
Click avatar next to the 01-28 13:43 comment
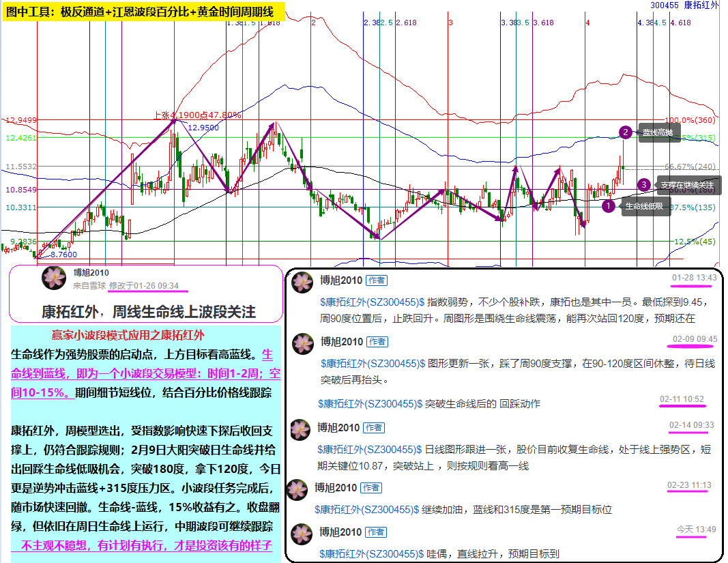pyautogui.click(x=302, y=285)
